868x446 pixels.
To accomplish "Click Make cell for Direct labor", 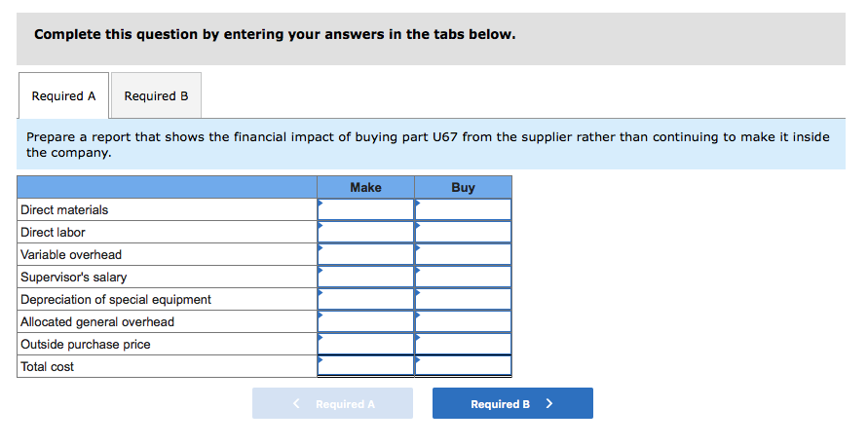I will coord(365,233).
